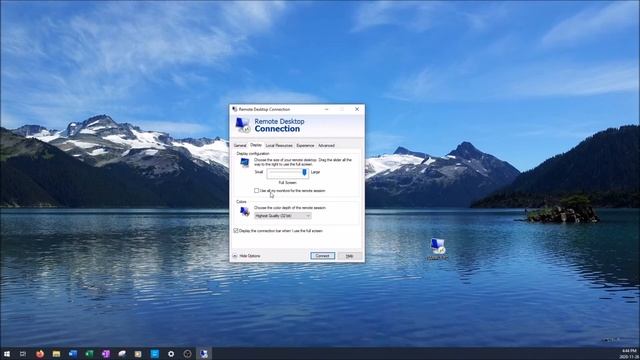
Task: Launch Firefox from the taskbar
Action: [x=40, y=354]
